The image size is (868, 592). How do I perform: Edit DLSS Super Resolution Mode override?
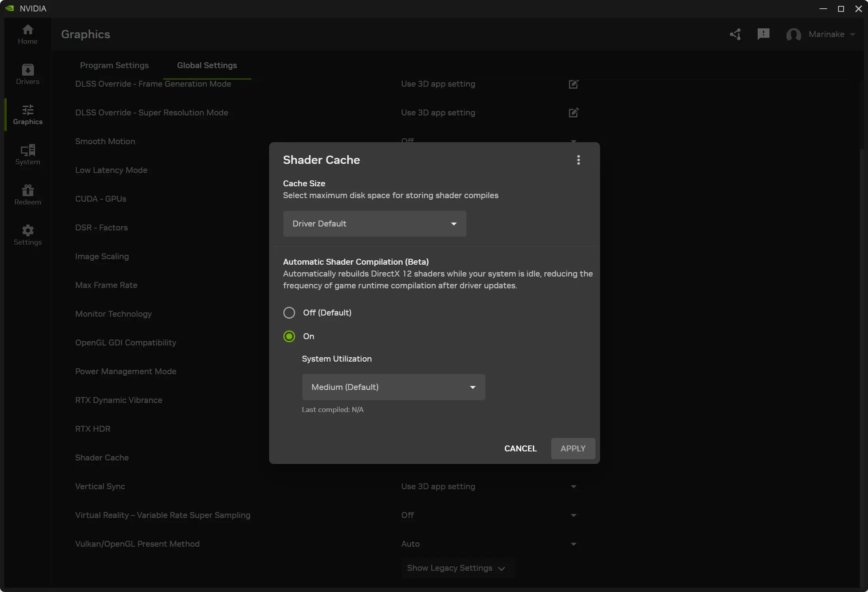pyautogui.click(x=573, y=113)
